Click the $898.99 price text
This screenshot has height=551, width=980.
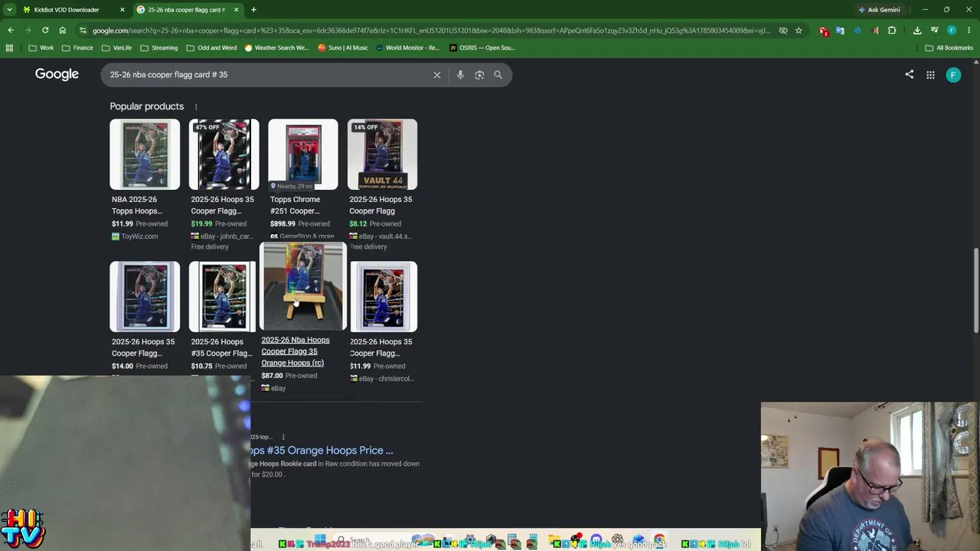pos(283,224)
